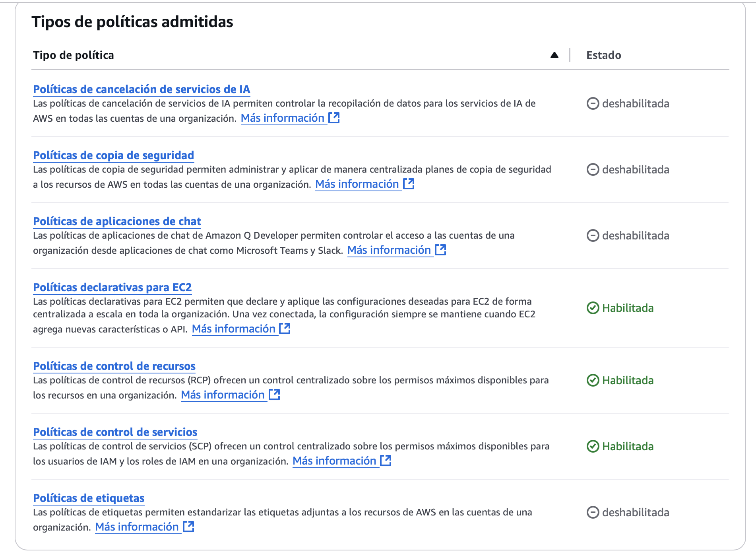Click deshabilitada text in backup policies row
756x560 pixels.
[x=636, y=169]
